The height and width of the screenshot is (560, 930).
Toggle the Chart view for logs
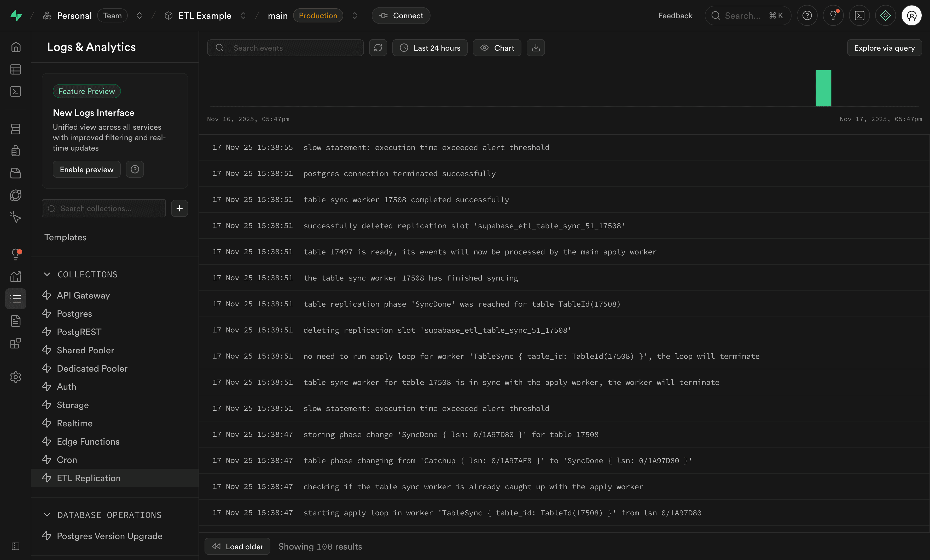pos(497,47)
